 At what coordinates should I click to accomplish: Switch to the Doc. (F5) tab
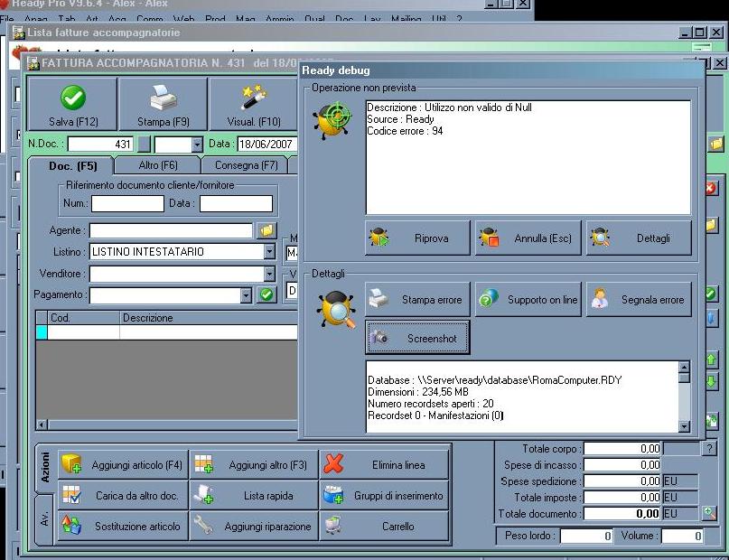tap(72, 166)
